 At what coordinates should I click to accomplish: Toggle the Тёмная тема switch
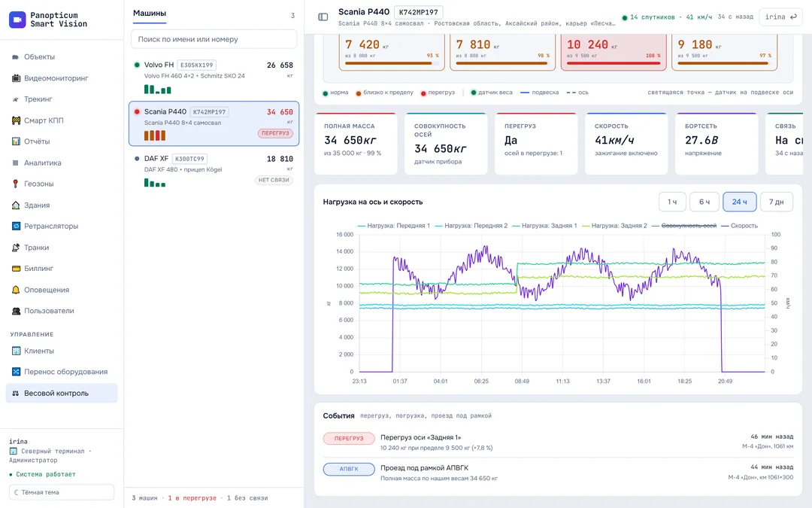[62, 492]
